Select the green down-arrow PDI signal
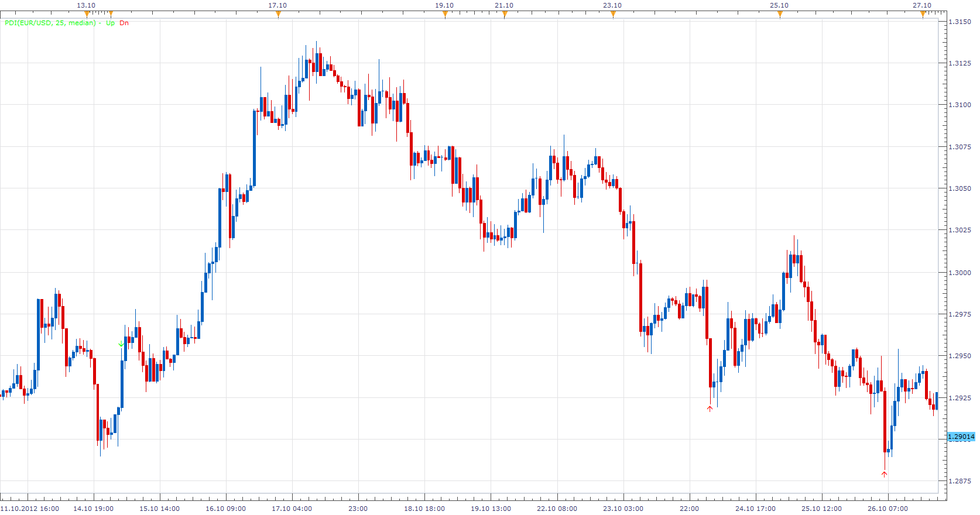 (121, 344)
